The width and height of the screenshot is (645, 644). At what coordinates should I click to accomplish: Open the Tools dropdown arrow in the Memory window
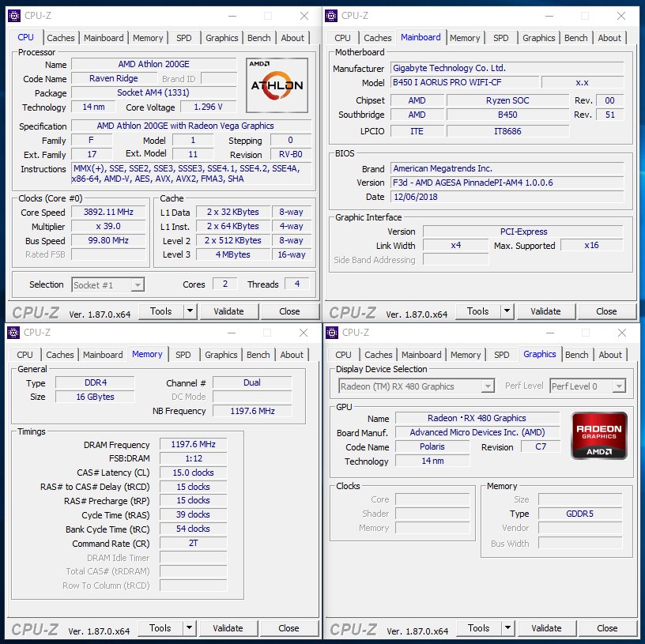[189, 628]
